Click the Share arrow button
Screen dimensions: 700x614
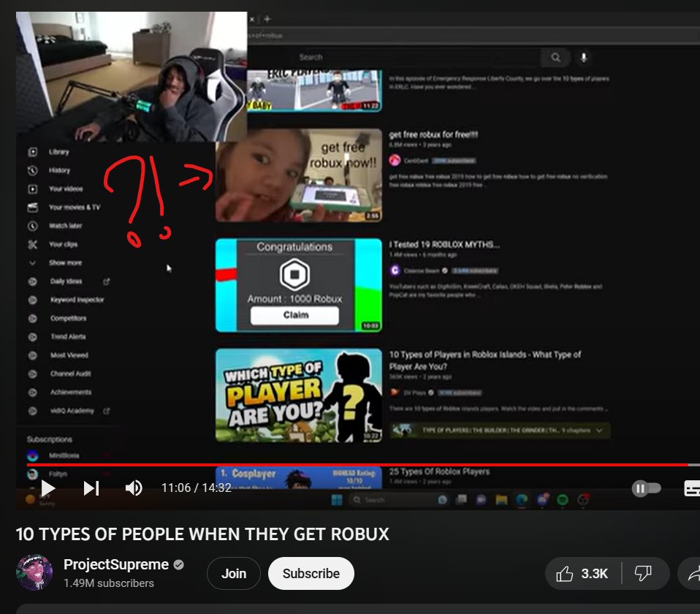point(693,573)
